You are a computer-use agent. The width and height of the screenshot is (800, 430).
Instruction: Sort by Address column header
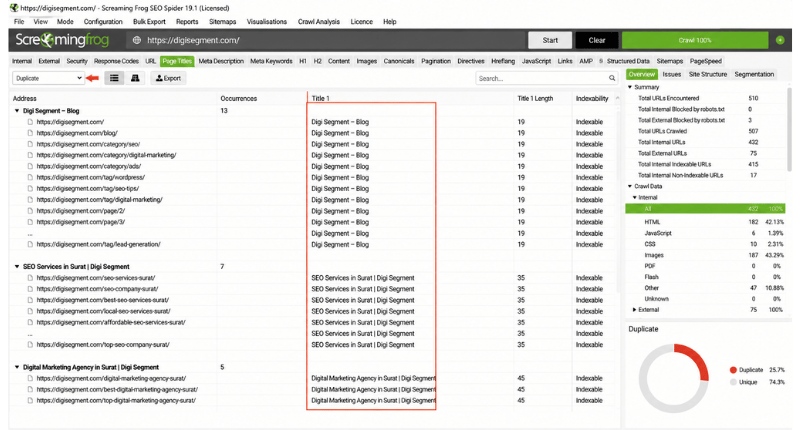point(24,98)
